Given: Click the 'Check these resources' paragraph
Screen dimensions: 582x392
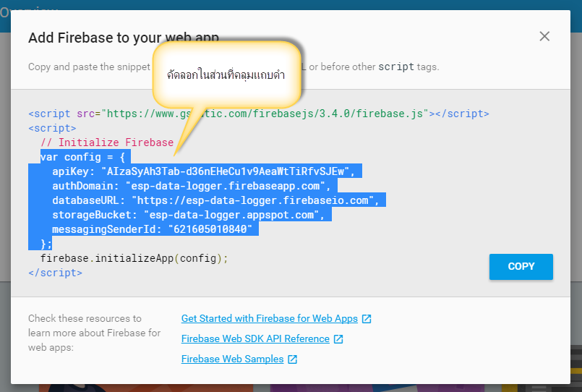Looking at the screenshot, I should point(94,333).
